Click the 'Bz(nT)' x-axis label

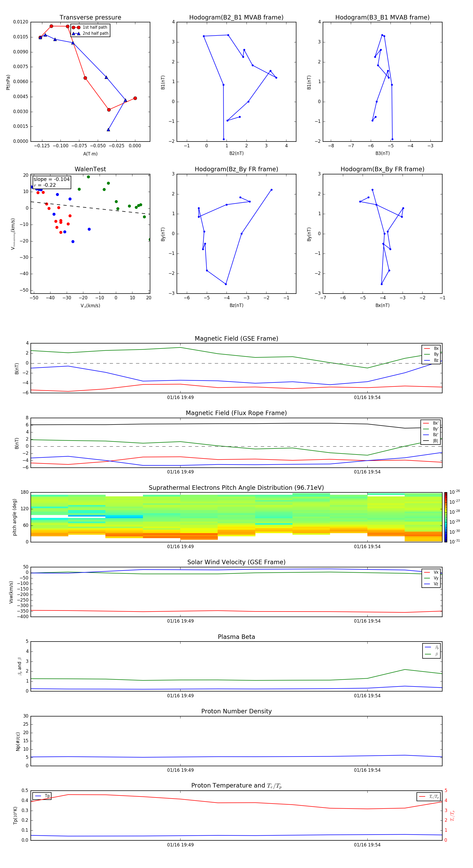(x=236, y=305)
